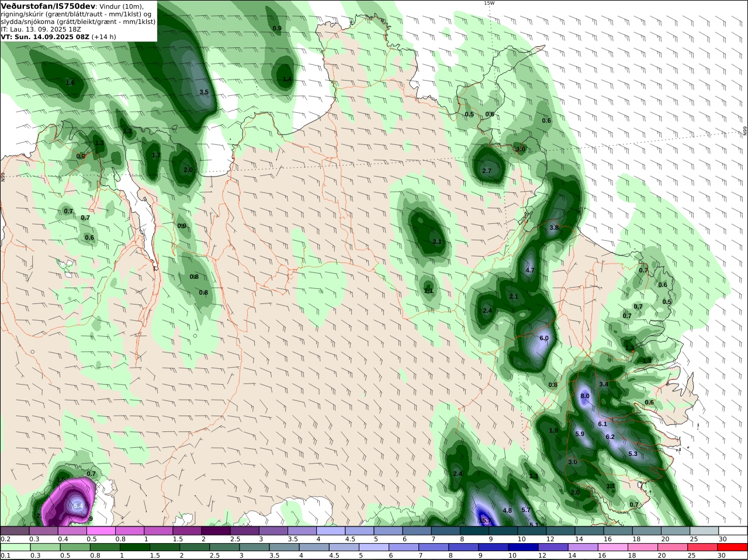This screenshot has width=748, height=560.
Task: Click the 4.8 precipitation value near the bottom edge
Action: pos(507,511)
